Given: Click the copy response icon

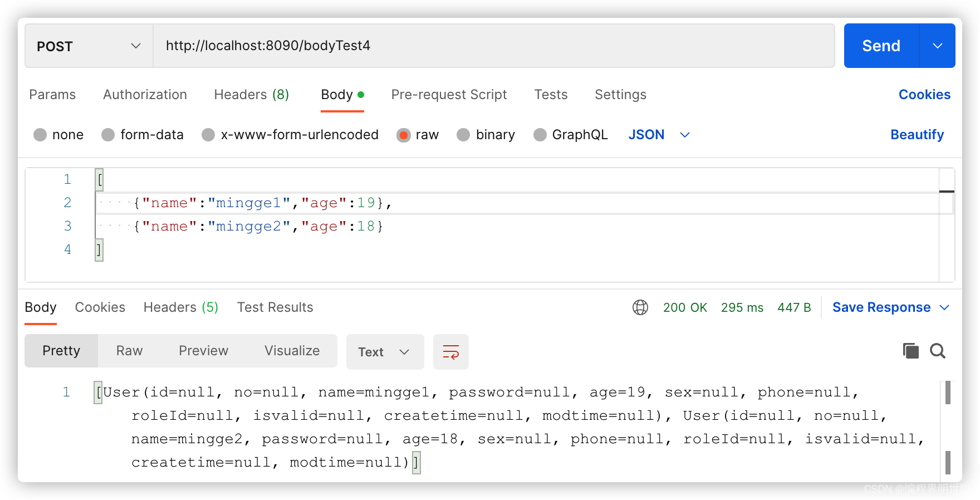Looking at the screenshot, I should pyautogui.click(x=910, y=351).
